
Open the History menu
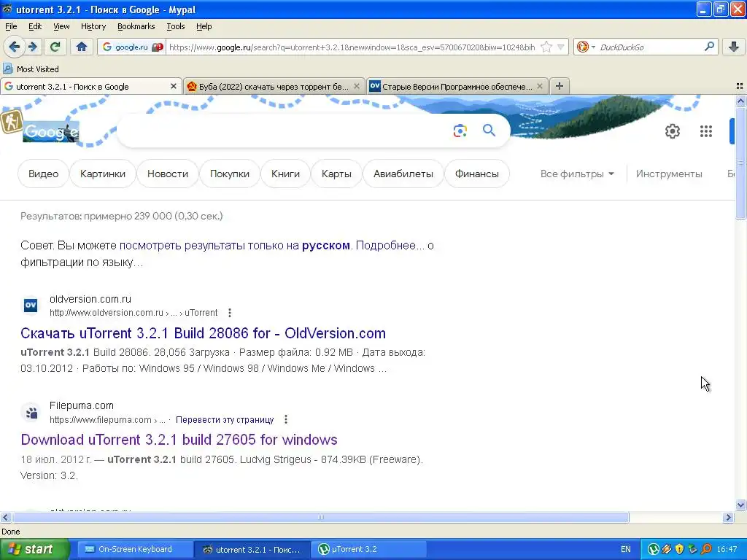93,26
